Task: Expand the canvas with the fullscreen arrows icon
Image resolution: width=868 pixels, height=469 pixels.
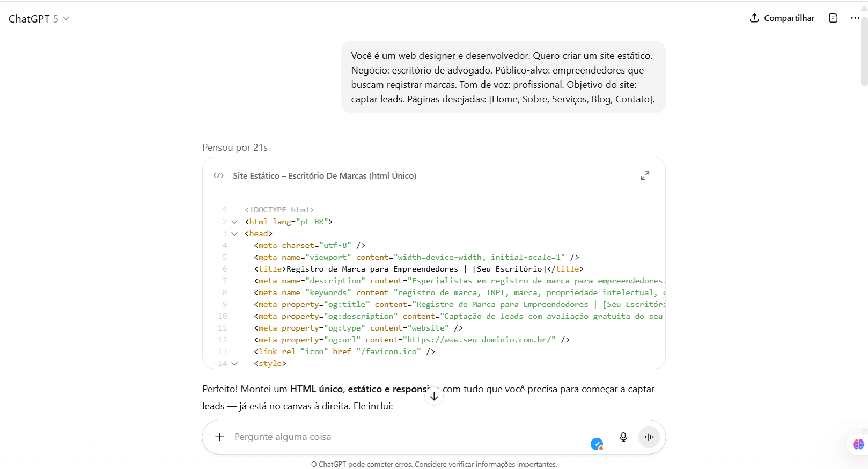Action: pos(645,175)
